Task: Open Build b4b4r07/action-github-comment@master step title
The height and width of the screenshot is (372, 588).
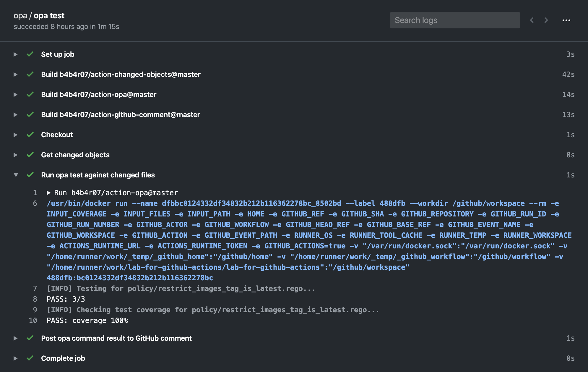Action: click(x=120, y=115)
